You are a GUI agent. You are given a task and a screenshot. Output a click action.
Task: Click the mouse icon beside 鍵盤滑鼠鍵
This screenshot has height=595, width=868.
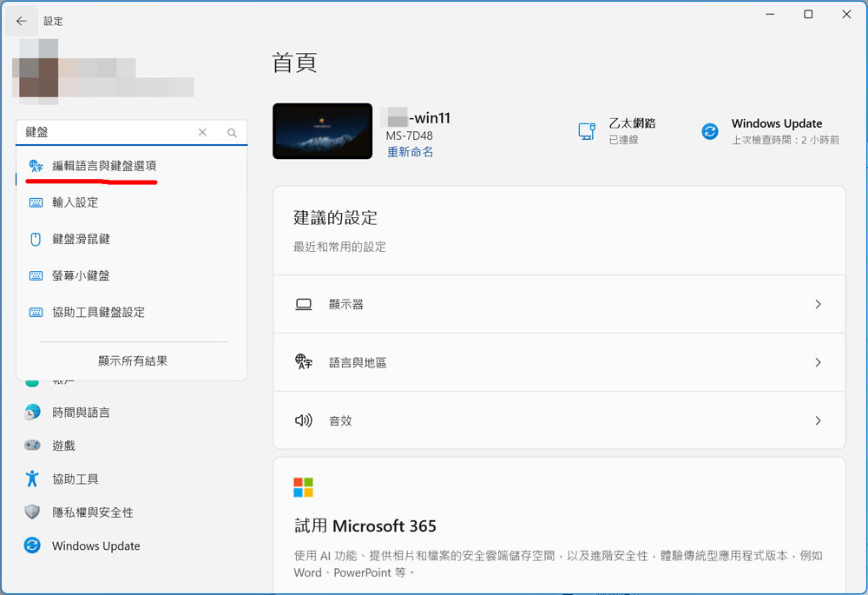coord(36,240)
